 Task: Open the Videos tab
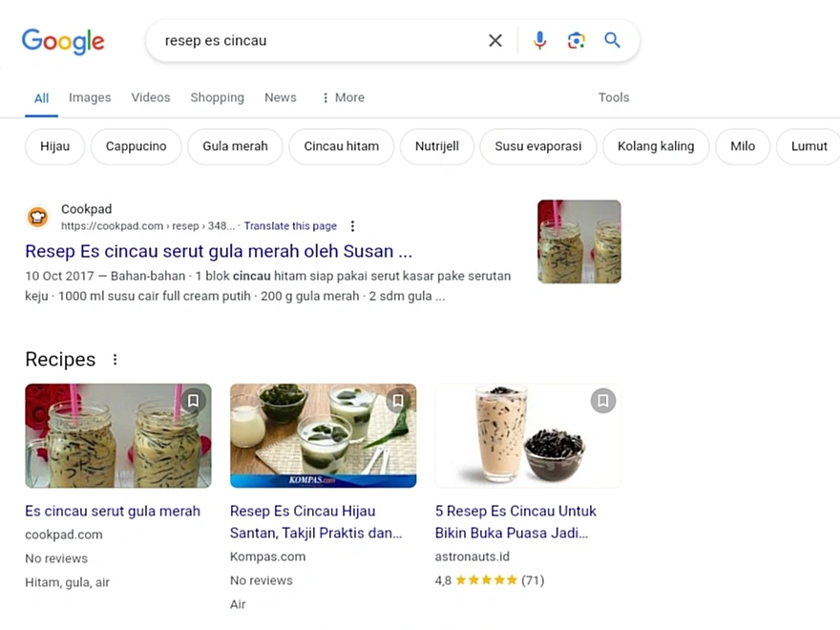click(x=151, y=97)
